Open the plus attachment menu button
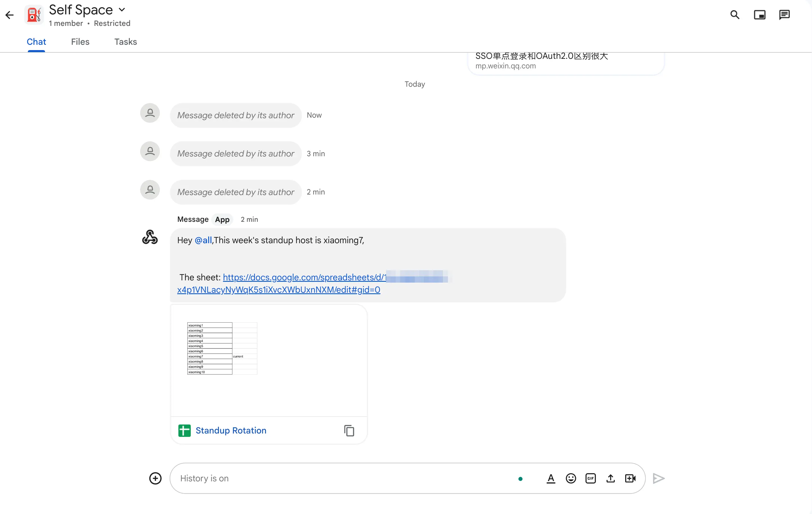This screenshot has height=514, width=812. pos(155,478)
